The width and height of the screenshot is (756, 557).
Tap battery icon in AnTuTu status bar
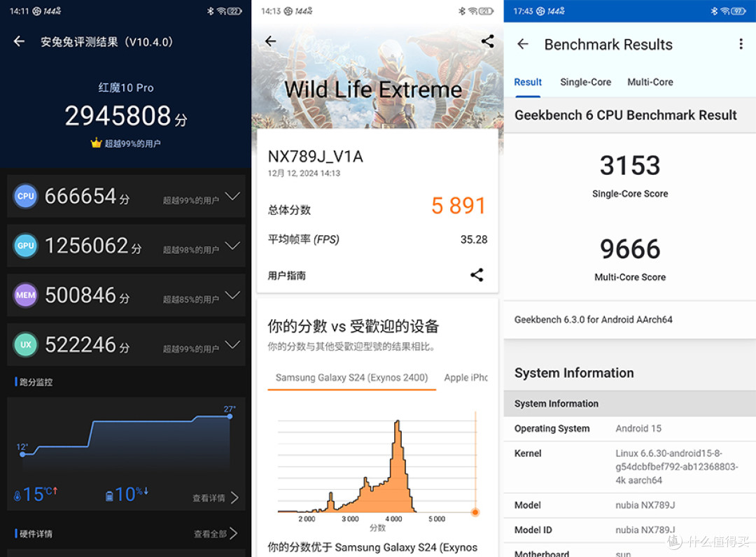[234, 11]
